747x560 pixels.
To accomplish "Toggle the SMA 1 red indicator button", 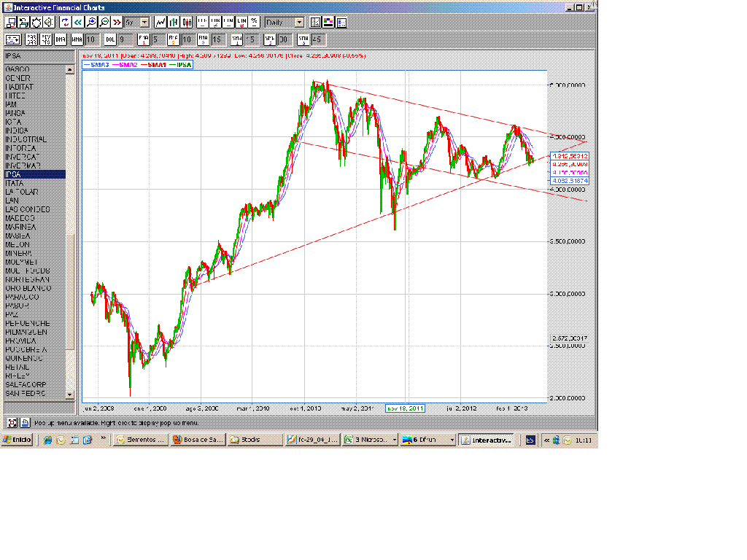I will 237,39.
